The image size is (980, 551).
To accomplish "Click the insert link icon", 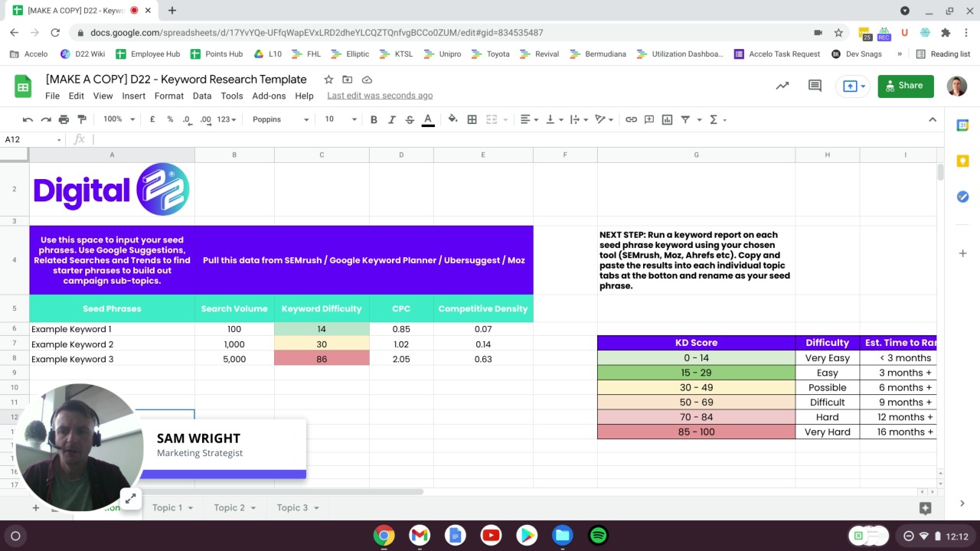I will (631, 119).
